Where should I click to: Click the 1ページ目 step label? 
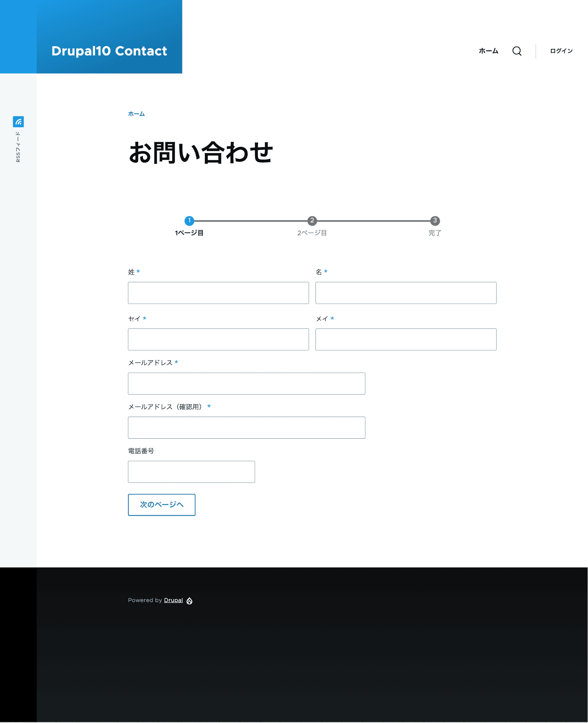click(189, 233)
